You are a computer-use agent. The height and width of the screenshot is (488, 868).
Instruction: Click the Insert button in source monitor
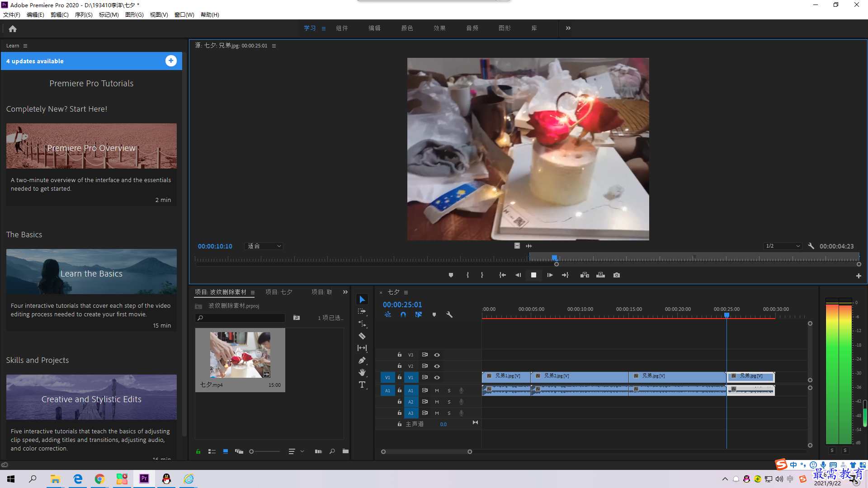click(585, 275)
